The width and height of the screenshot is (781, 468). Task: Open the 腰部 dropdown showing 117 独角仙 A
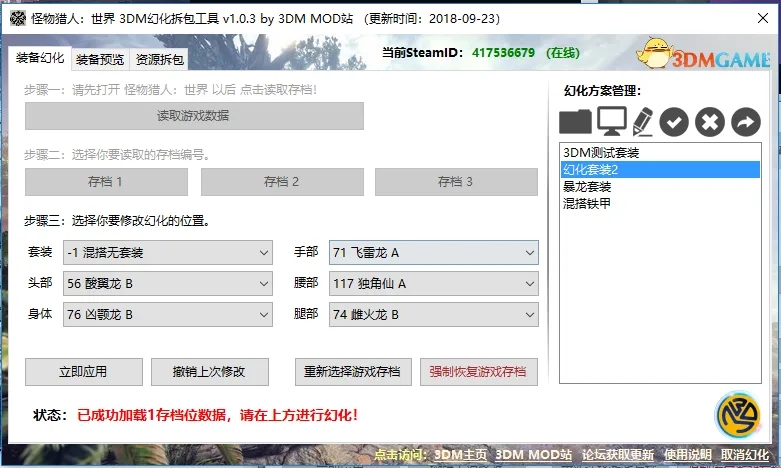point(433,283)
